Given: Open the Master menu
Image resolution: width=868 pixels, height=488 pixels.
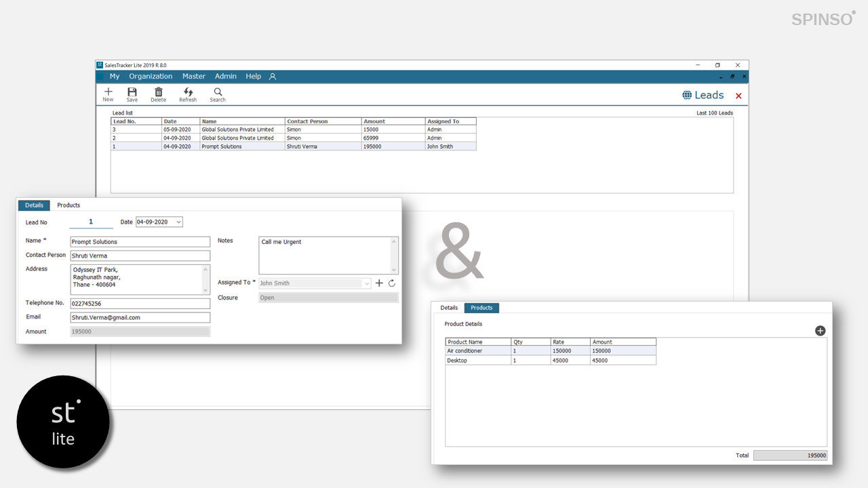Looking at the screenshot, I should tap(193, 77).
